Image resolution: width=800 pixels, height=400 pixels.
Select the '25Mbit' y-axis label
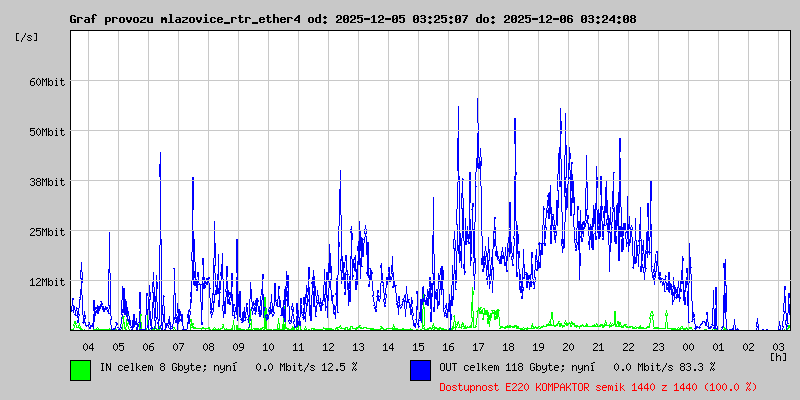[47, 232]
